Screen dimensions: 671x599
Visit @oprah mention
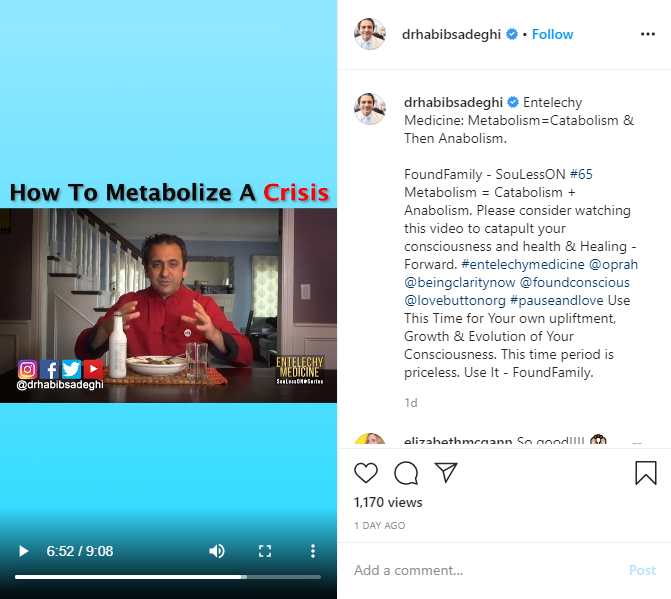click(x=613, y=264)
